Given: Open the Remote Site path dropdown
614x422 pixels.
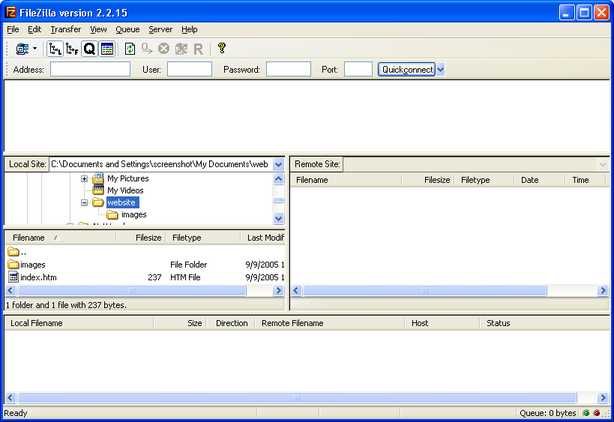Looking at the screenshot, I should click(x=603, y=164).
